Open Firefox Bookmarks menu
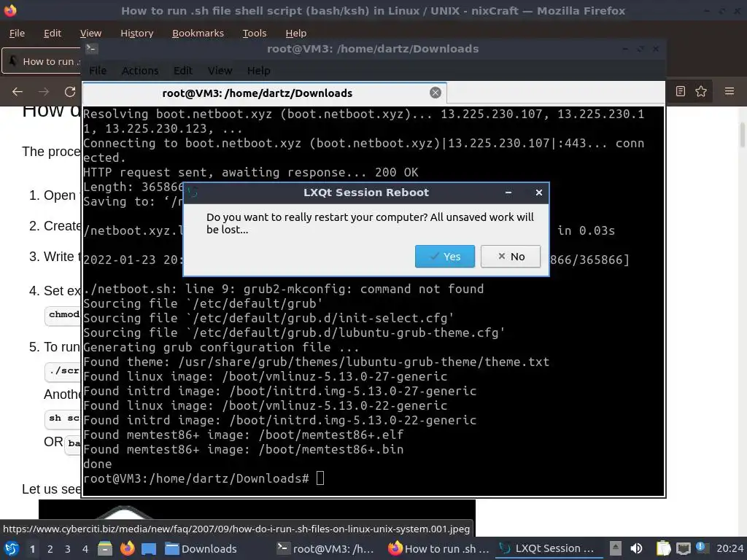747x560 pixels. pyautogui.click(x=198, y=33)
